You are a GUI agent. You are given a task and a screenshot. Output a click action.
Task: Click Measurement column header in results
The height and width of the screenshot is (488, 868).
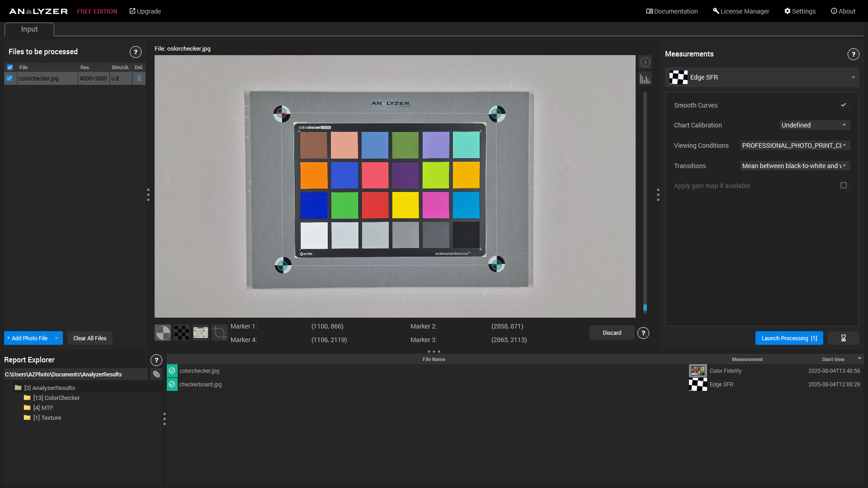[747, 359]
